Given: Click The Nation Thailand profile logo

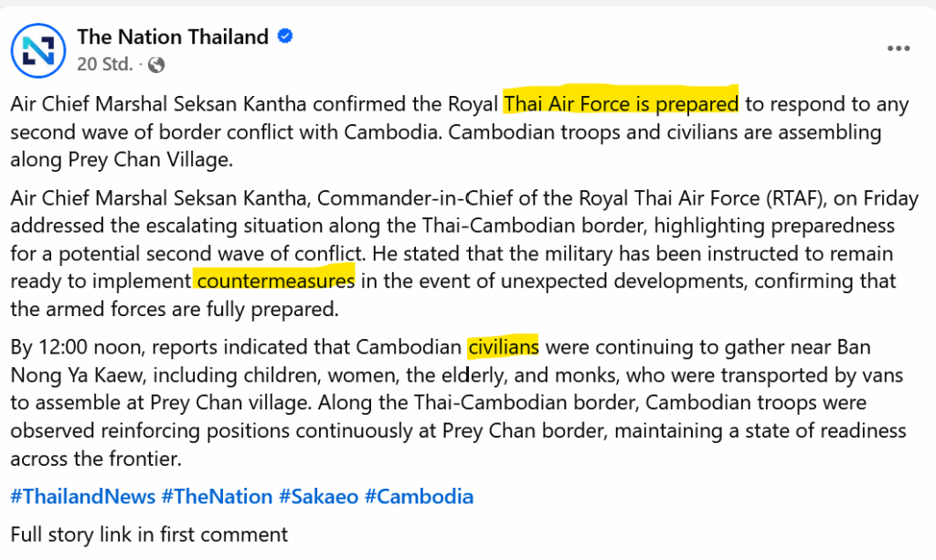Looking at the screenshot, I should 38,50.
